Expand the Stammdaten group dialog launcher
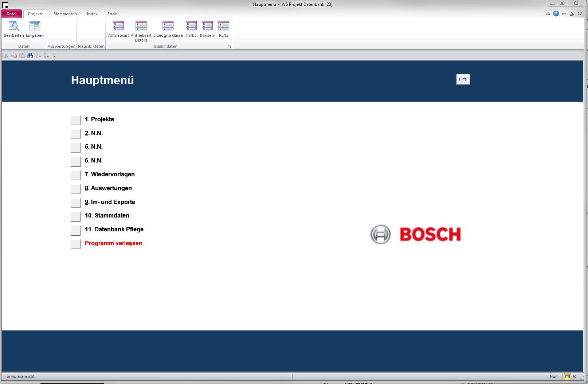The height and width of the screenshot is (384, 588). click(x=230, y=47)
